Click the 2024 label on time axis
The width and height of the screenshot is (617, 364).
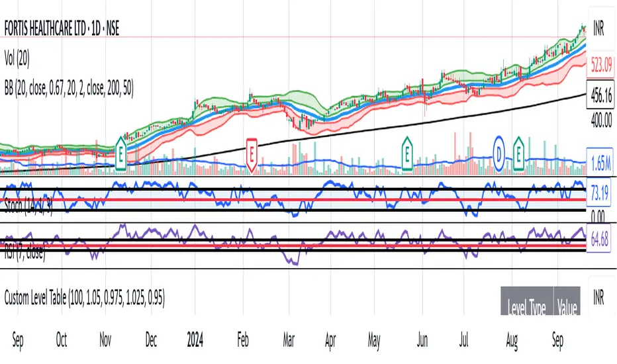[x=195, y=340]
